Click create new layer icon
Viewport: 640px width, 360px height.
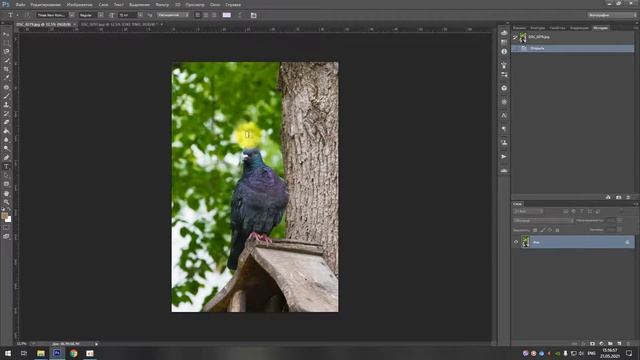[x=619, y=344]
